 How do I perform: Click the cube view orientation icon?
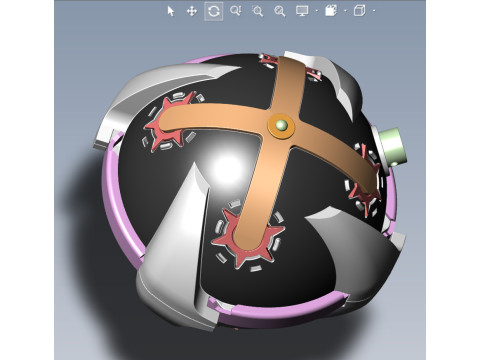tap(359, 11)
